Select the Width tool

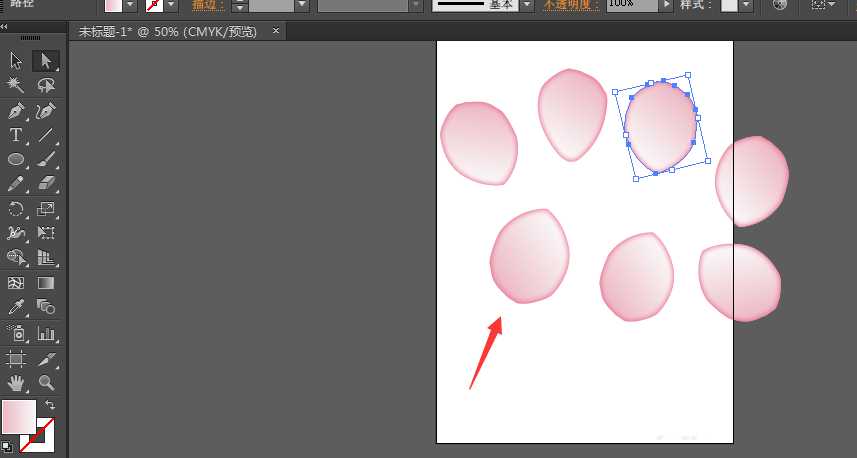(x=16, y=233)
